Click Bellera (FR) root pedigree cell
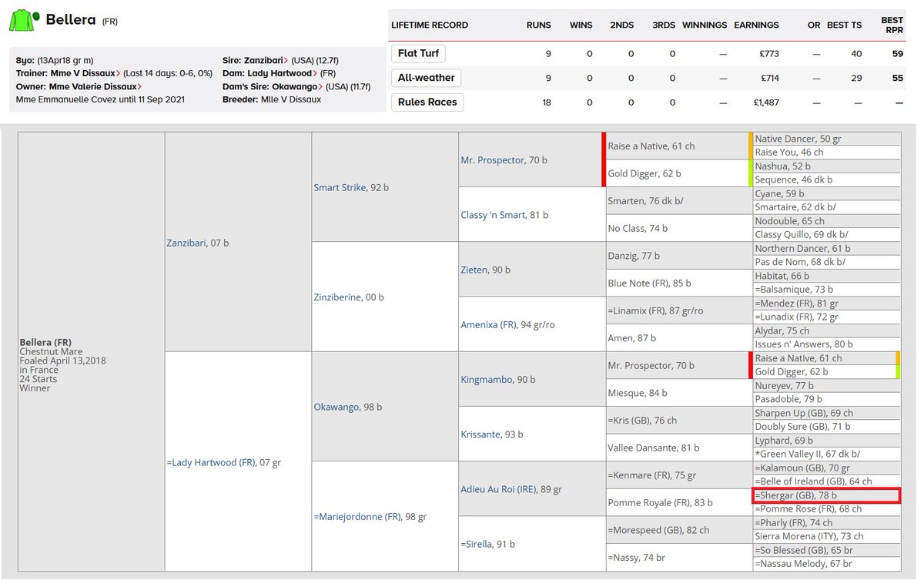The image size is (924, 587). click(92, 351)
